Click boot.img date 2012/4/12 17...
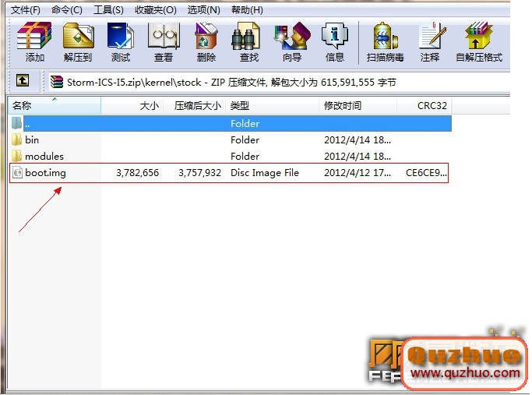 (358, 173)
